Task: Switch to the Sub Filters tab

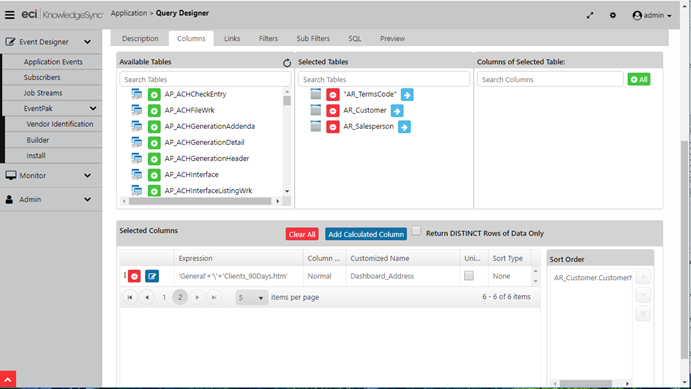Action: click(x=313, y=39)
